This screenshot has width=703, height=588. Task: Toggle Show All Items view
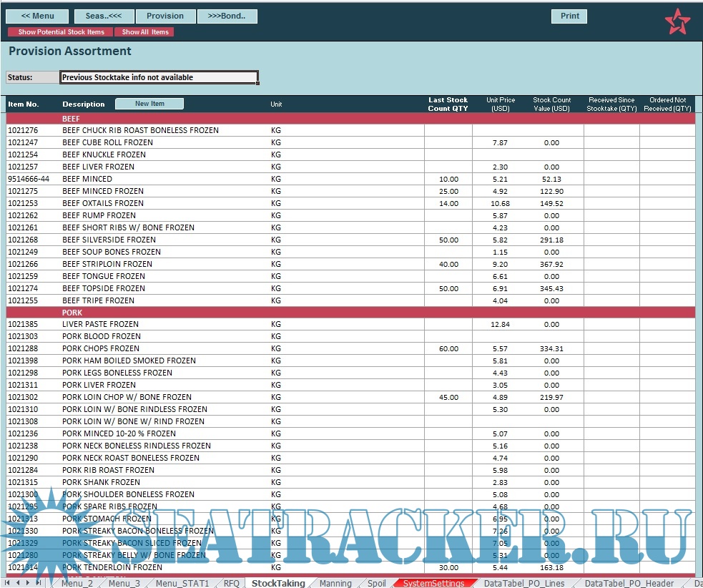click(x=145, y=32)
